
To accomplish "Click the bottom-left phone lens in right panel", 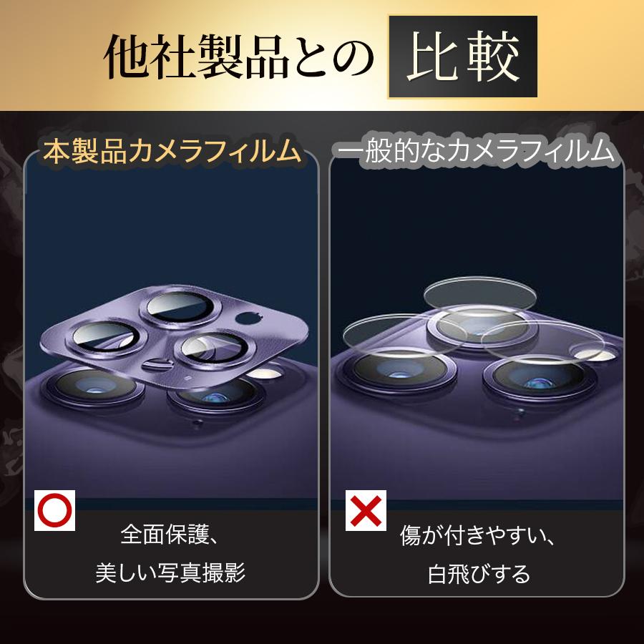I will (399, 369).
